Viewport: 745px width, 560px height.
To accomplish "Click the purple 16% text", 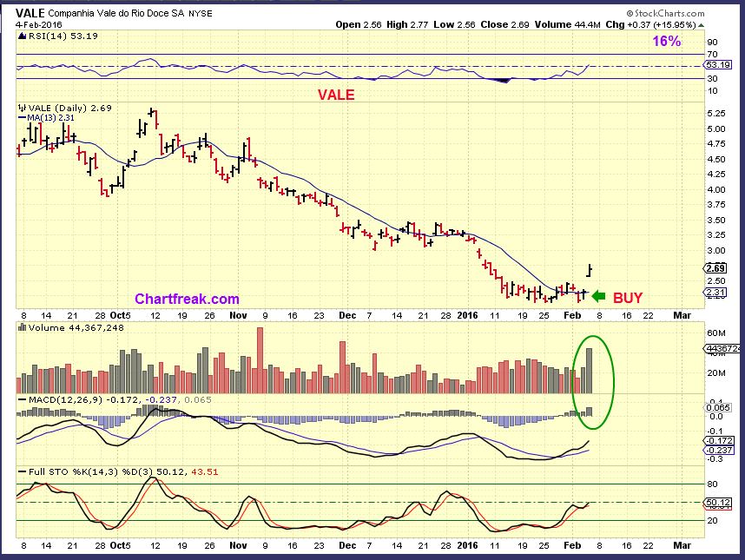I will point(667,42).
